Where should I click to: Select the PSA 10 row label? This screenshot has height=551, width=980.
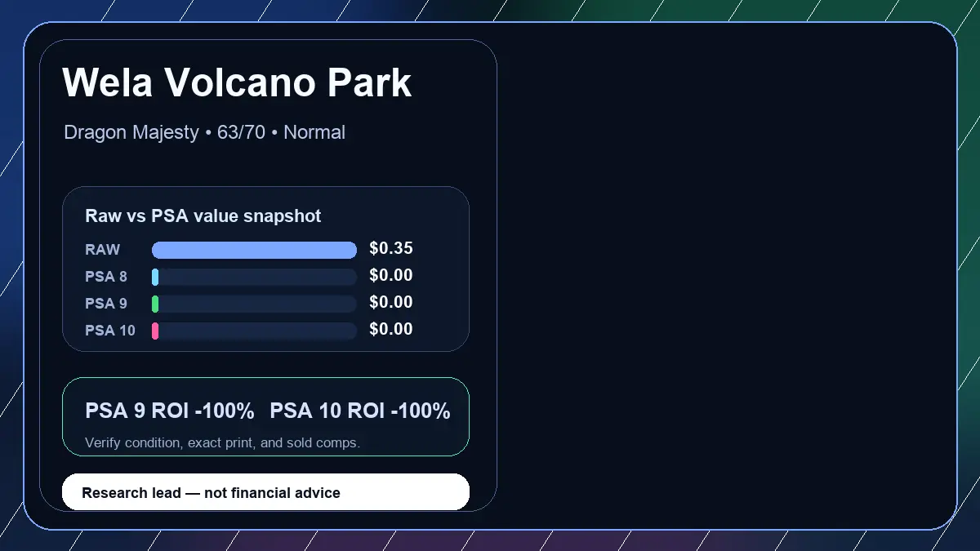tap(110, 331)
